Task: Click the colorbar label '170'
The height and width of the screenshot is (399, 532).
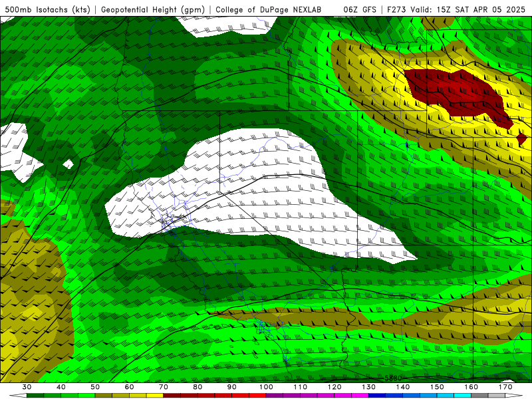Action: (505, 387)
